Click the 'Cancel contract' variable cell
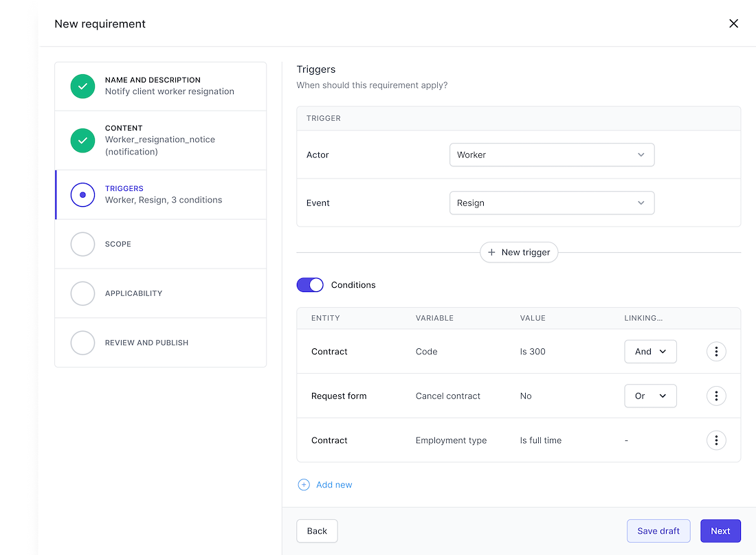The width and height of the screenshot is (756, 555). coord(448,396)
